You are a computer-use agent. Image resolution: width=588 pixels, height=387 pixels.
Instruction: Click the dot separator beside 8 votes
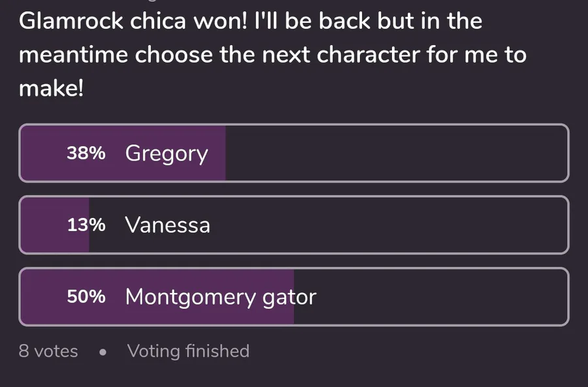[103, 352]
